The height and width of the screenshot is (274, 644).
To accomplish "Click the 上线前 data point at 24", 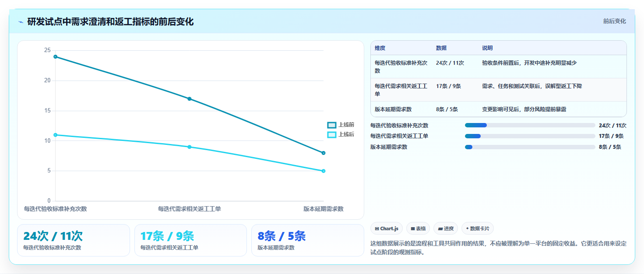I will (x=55, y=56).
